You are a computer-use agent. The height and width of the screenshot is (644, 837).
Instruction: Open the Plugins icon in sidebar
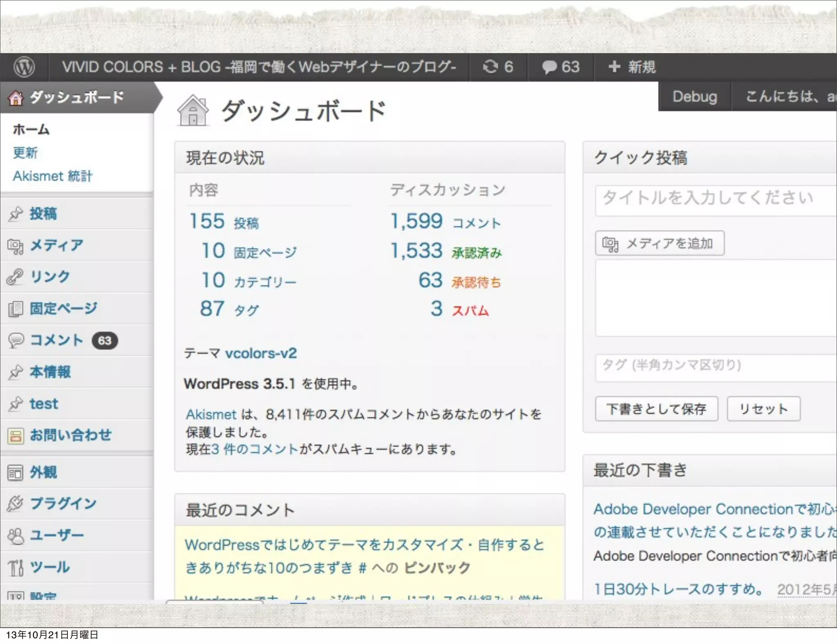coord(16,503)
